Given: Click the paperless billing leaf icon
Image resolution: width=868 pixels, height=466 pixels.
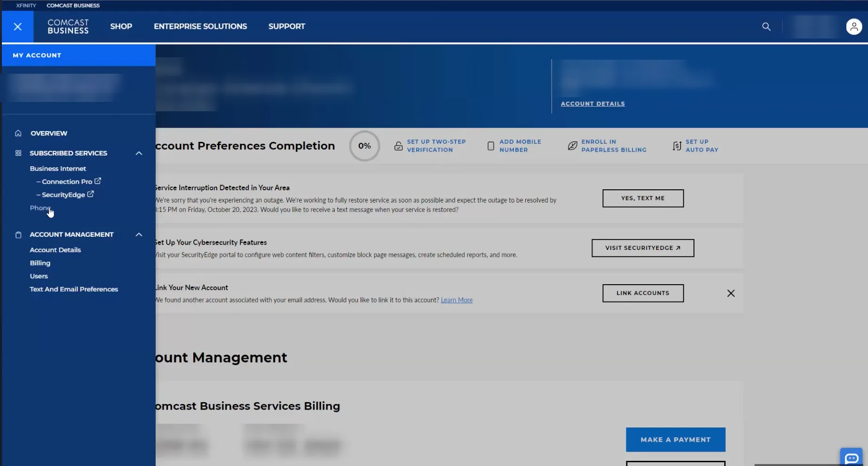Looking at the screenshot, I should (x=572, y=146).
